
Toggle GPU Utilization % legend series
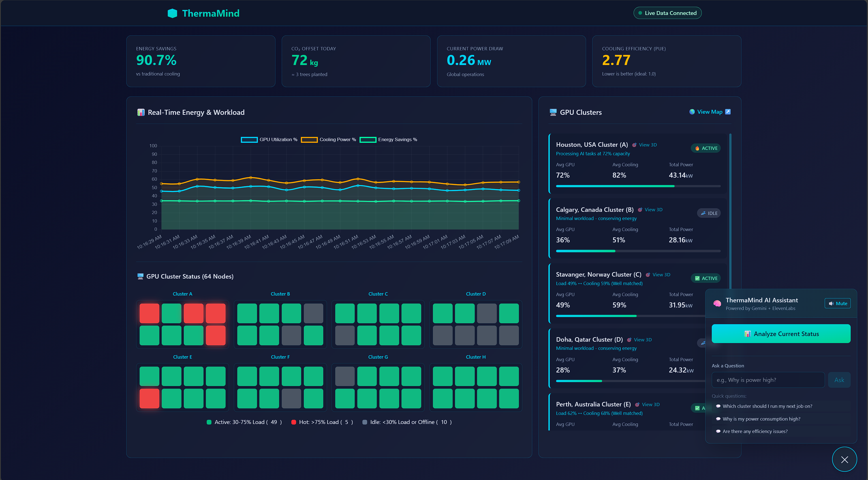(x=269, y=139)
